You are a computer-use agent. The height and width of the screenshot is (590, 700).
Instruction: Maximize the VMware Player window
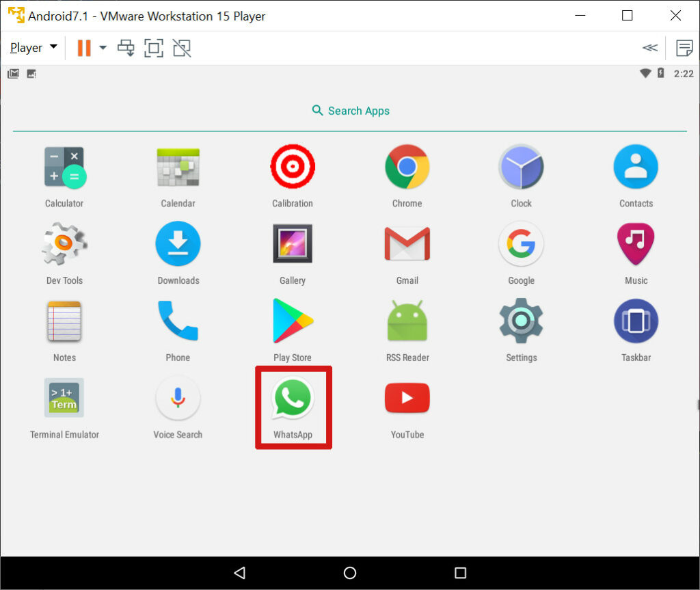628,15
